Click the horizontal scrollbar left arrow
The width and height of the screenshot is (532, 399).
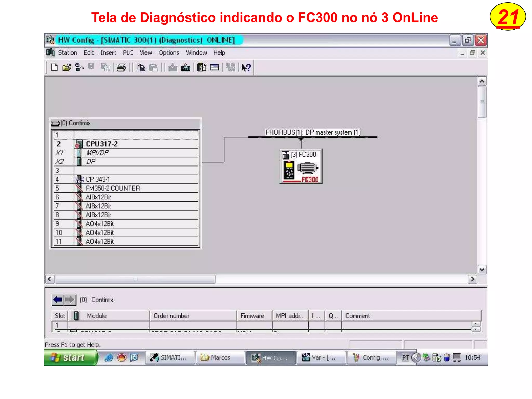[50, 279]
